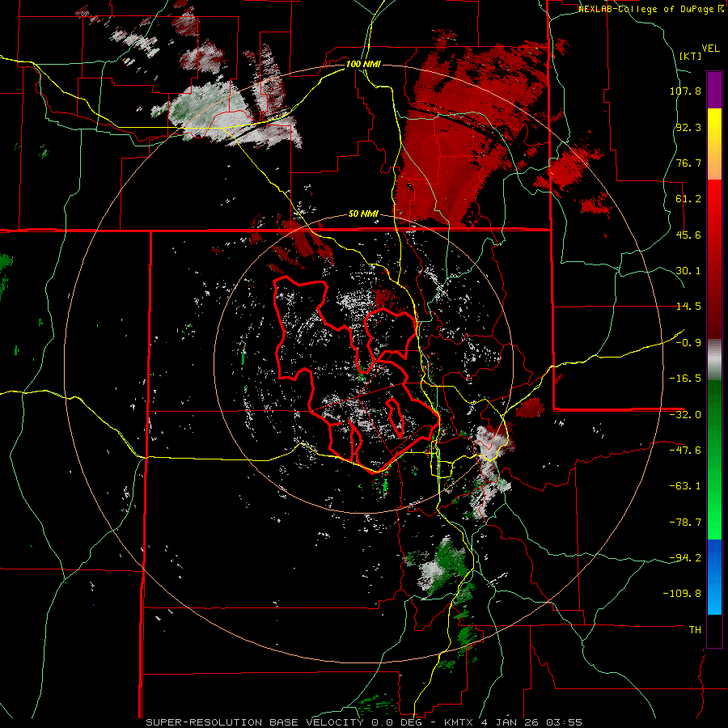Image resolution: width=728 pixels, height=728 pixels.
Task: Click the 100 NMI range ring label
Action: (x=363, y=64)
